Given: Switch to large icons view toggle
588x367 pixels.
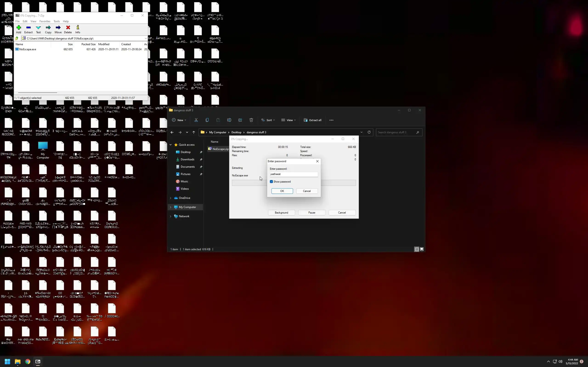Looking at the screenshot, I should coord(421,249).
